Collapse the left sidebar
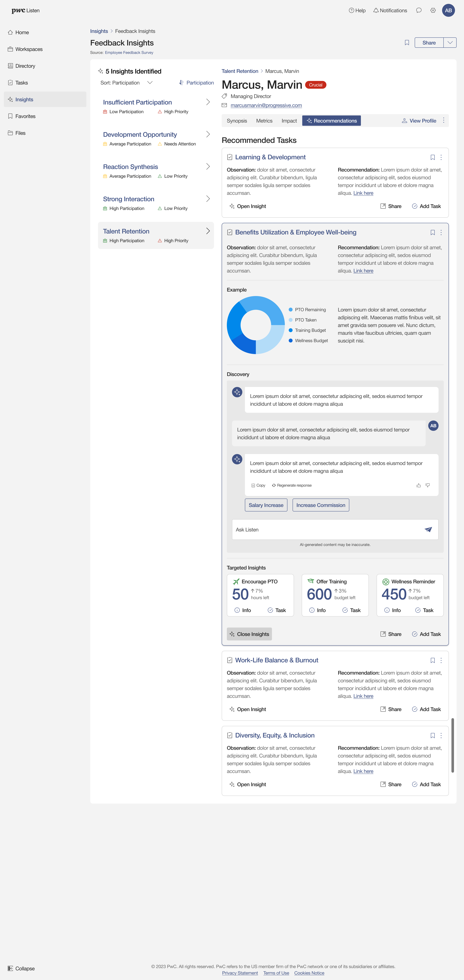This screenshot has width=464, height=980. tap(21, 969)
